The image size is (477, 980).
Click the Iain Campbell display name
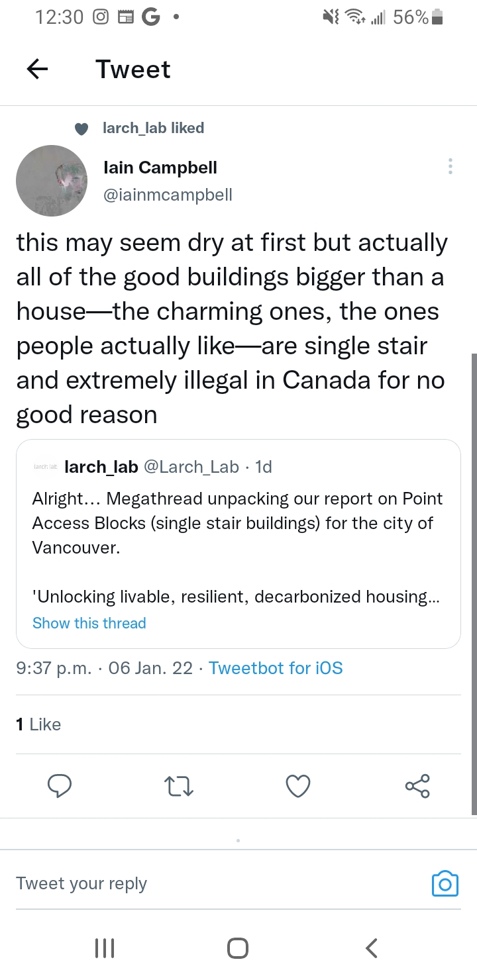[160, 168]
